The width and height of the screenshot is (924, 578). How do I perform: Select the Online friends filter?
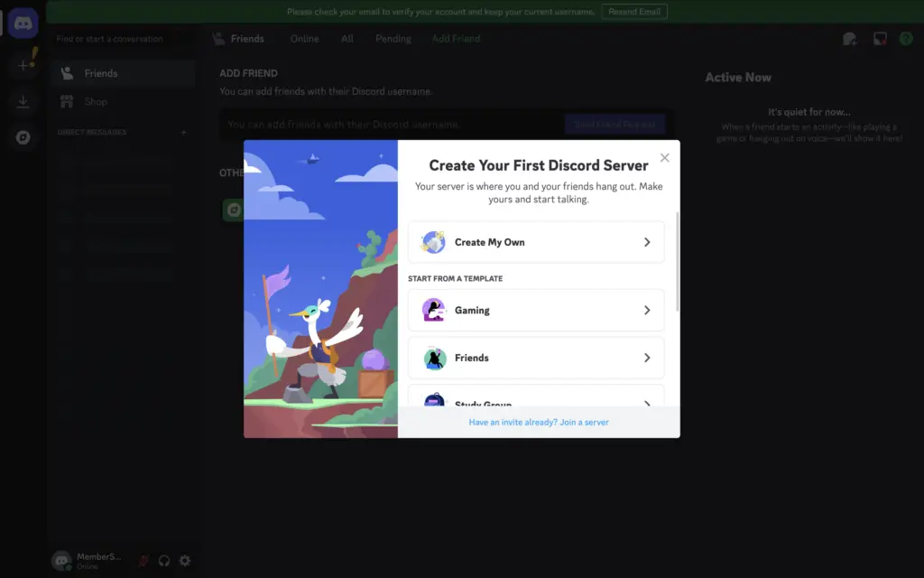point(304,39)
